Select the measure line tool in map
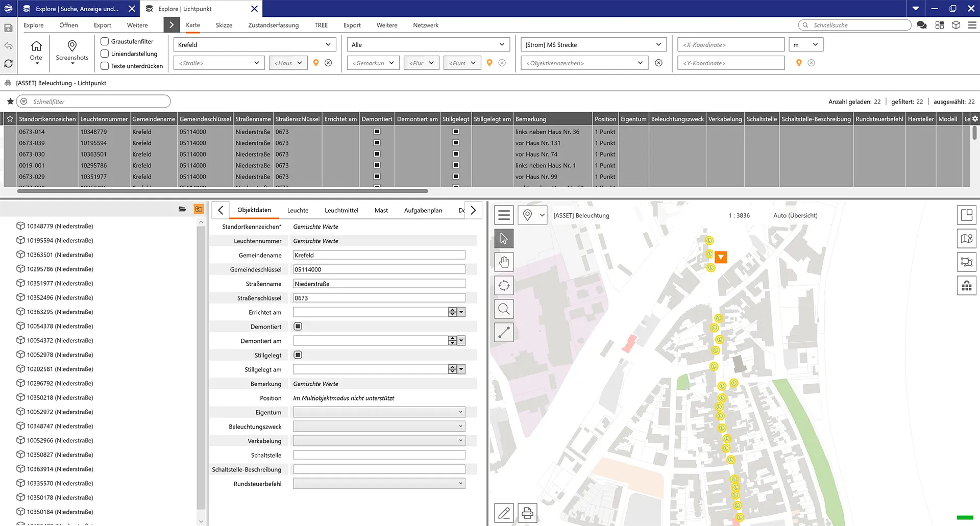This screenshot has width=980, height=526. (x=504, y=333)
